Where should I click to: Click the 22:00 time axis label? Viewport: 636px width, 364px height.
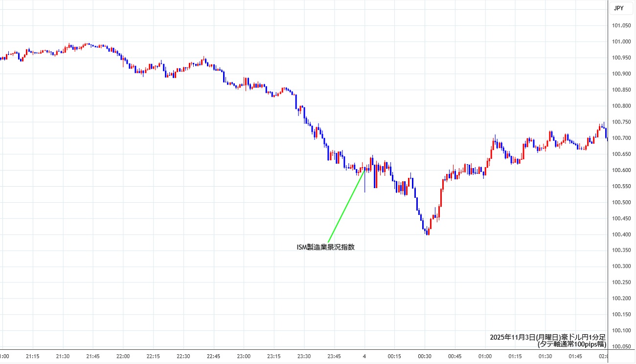click(x=123, y=357)
